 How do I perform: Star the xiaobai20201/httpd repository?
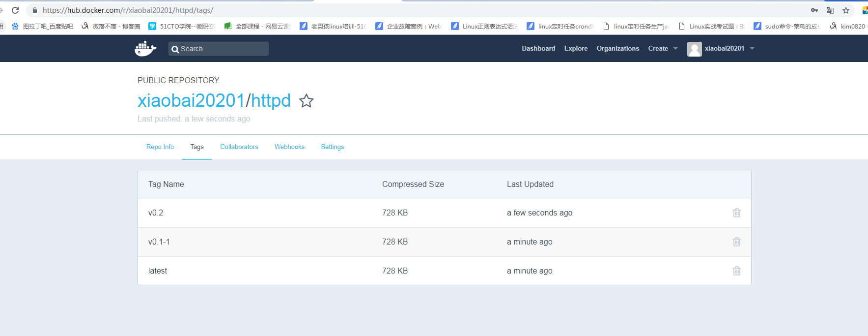pos(307,101)
